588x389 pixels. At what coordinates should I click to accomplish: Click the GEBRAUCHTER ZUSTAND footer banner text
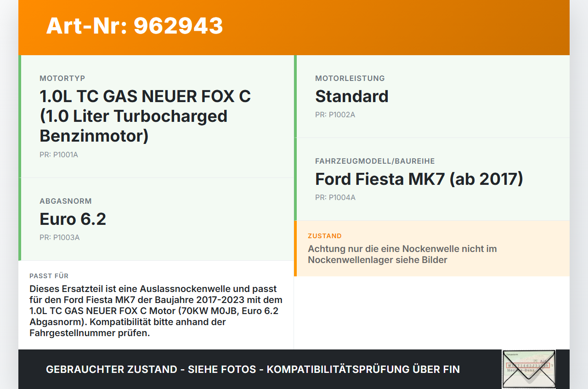[253, 369]
